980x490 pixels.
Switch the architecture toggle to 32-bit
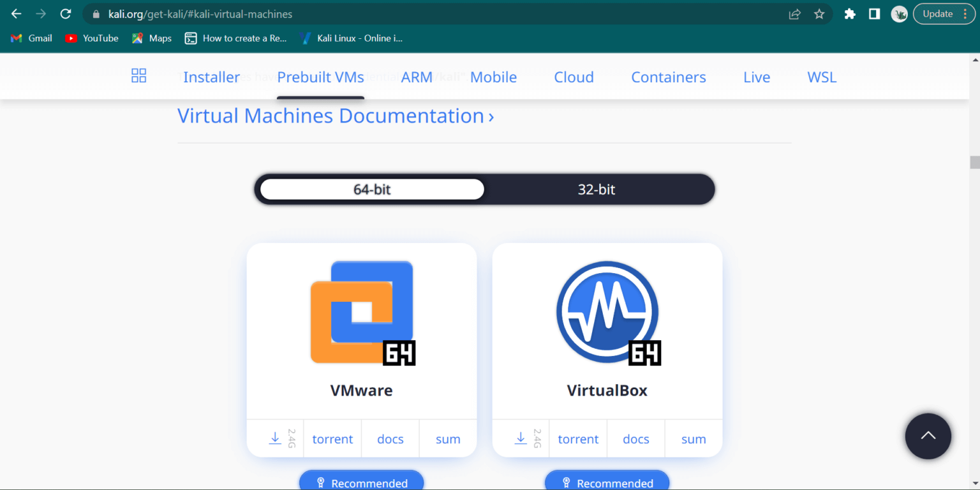click(x=597, y=189)
